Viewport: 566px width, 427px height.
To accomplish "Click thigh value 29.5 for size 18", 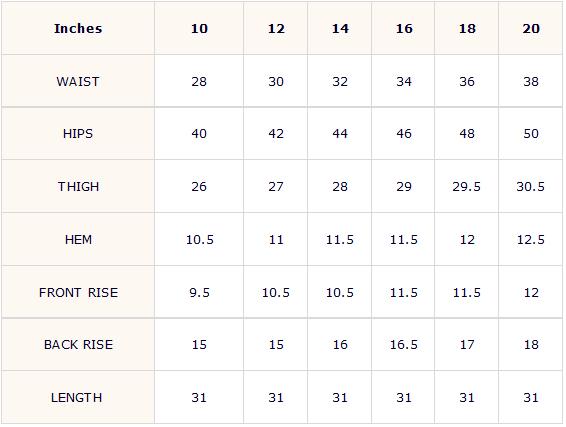I will pyautogui.click(x=466, y=186).
